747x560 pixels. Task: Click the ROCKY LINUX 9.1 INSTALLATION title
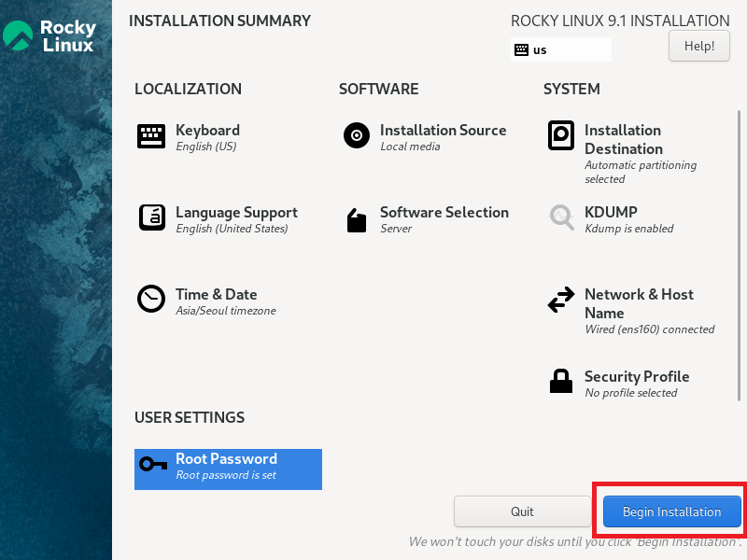click(620, 21)
